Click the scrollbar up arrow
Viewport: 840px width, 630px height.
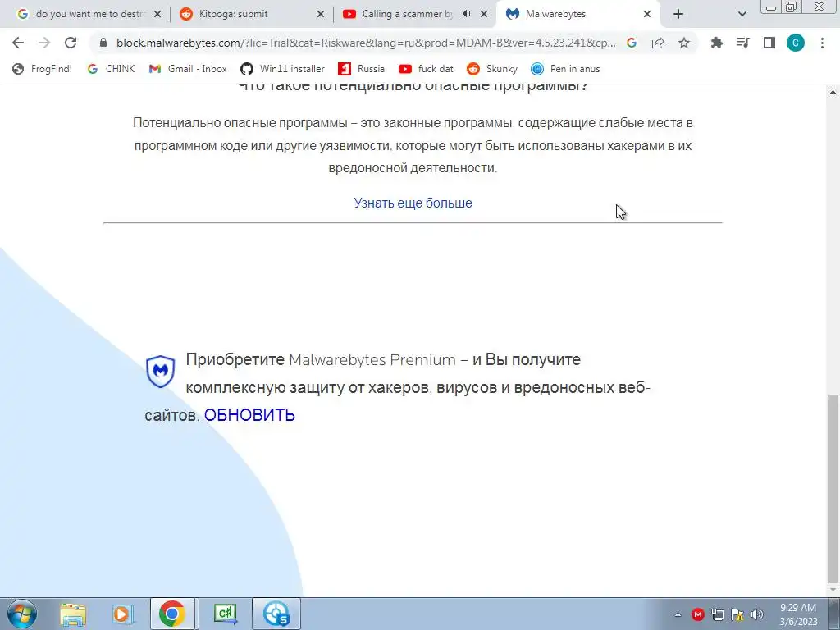[x=833, y=92]
